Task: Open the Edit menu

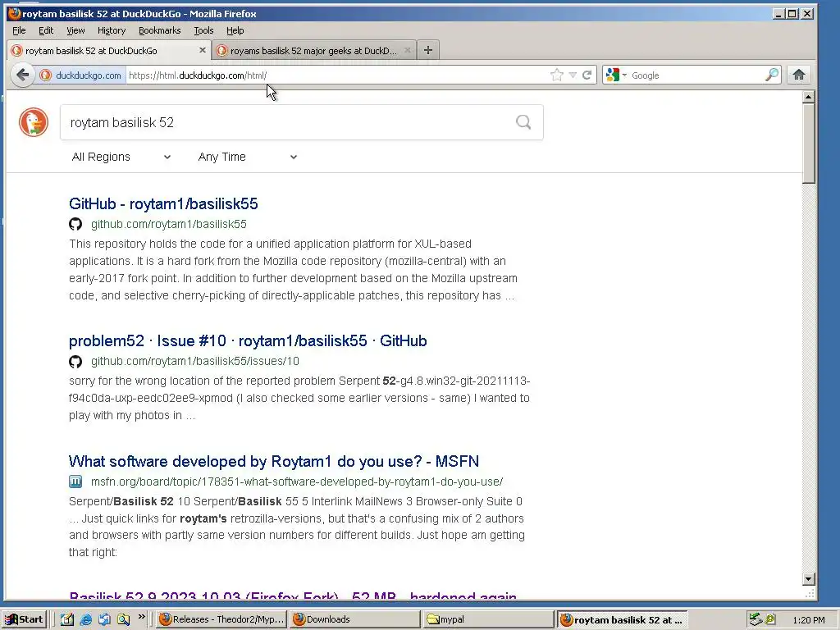Action: pos(46,30)
